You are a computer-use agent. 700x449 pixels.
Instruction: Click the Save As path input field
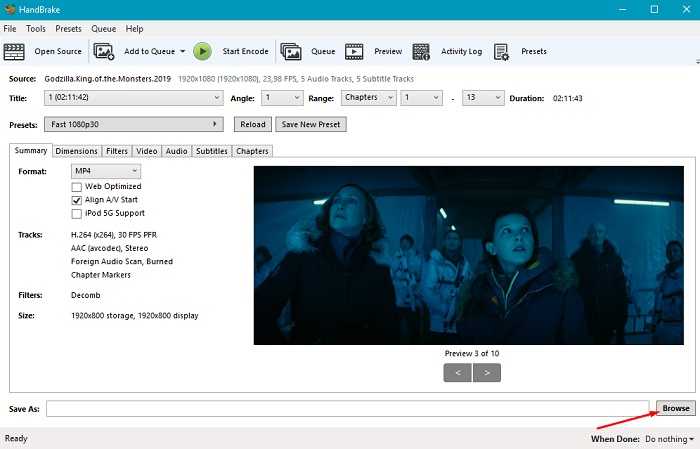pyautogui.click(x=348, y=408)
